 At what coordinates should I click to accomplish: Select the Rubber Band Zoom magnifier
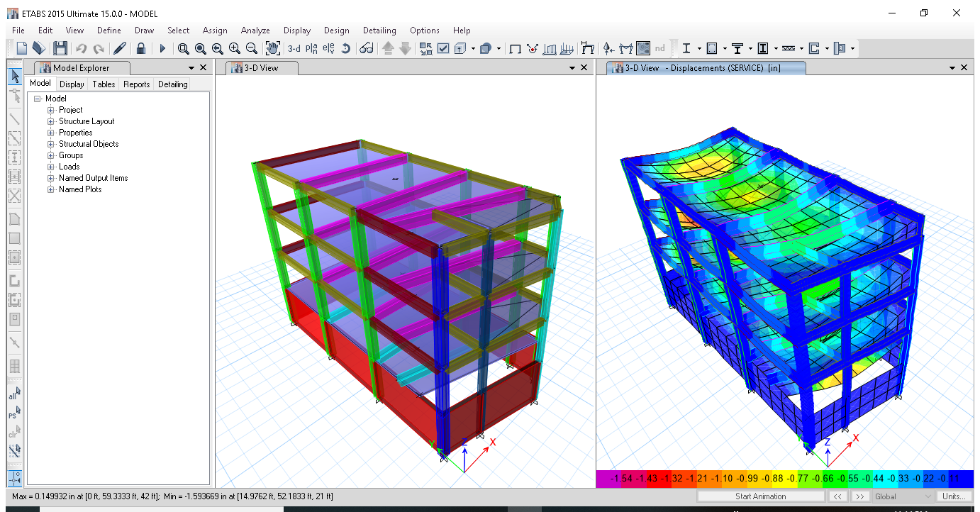coord(184,48)
